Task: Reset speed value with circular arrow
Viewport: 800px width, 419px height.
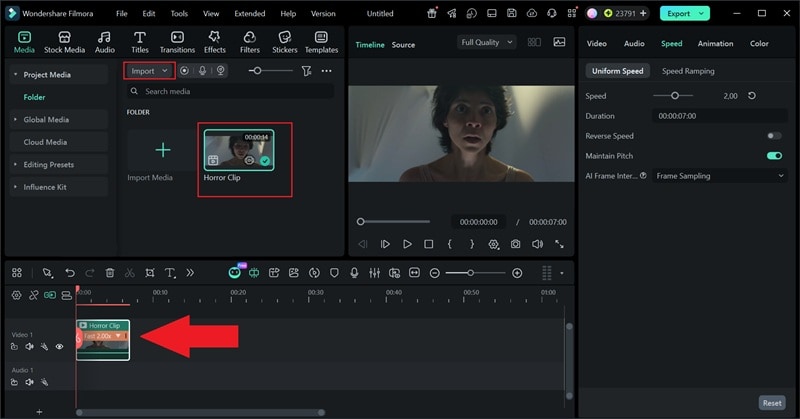Action: click(752, 96)
